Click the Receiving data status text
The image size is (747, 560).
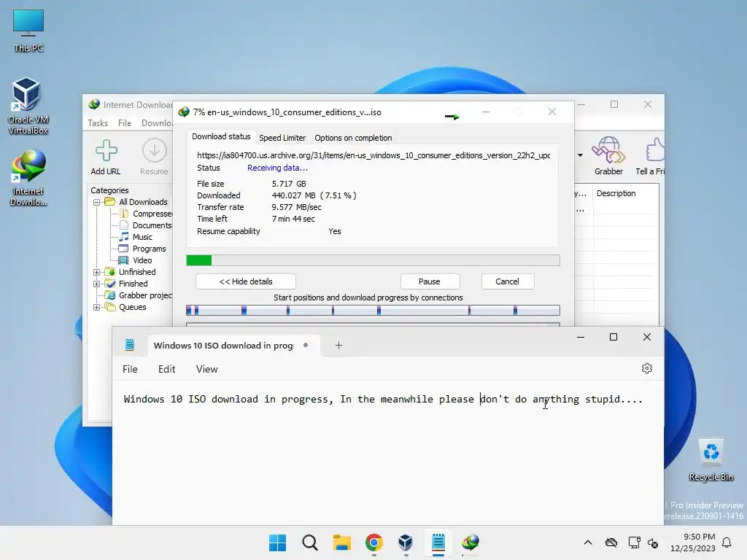click(x=277, y=168)
